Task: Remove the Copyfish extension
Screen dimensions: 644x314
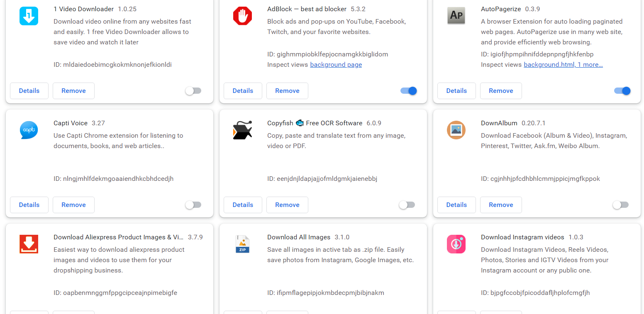Action: tap(287, 205)
